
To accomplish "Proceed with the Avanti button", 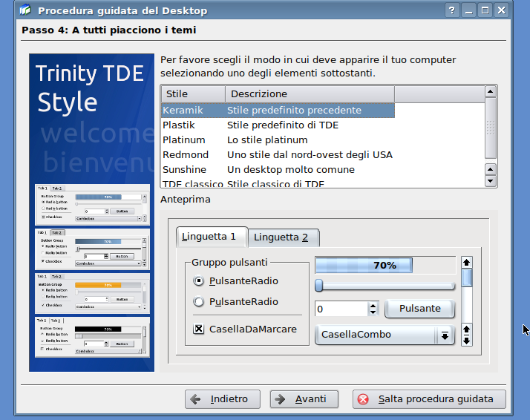I will coord(304,399).
